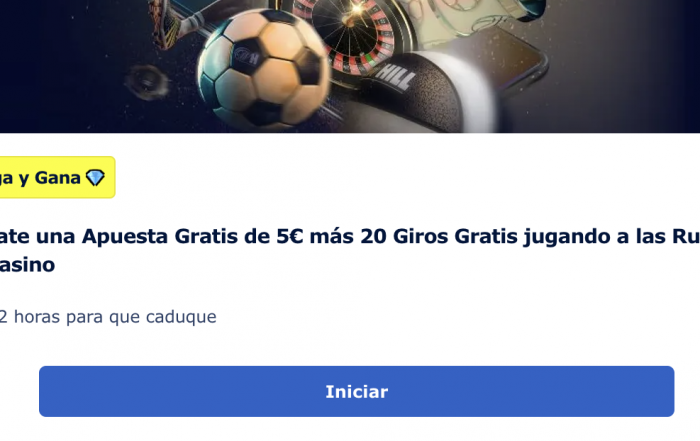Click the white HILL logo text
The height and width of the screenshot is (441, 700).
click(396, 77)
